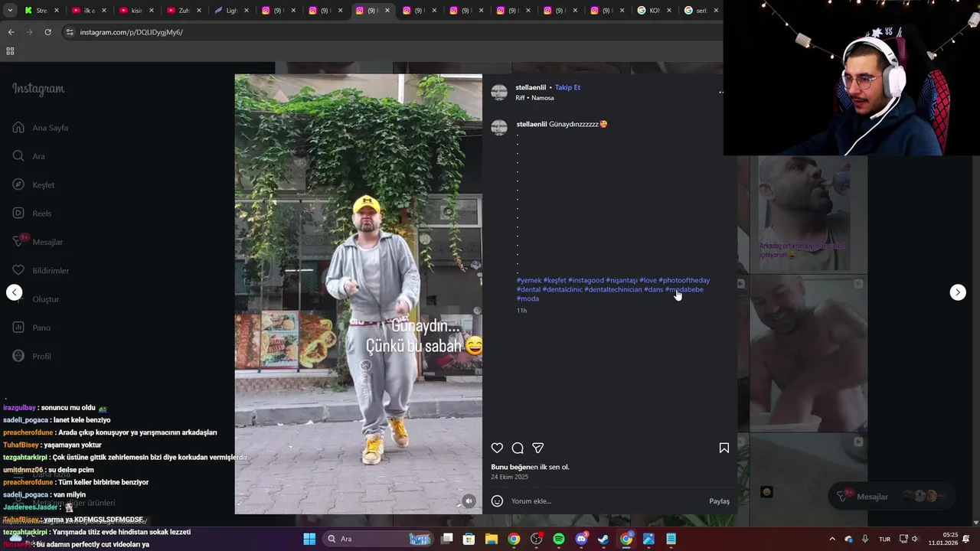
Task: Go to previous post arrow
Action: point(15,292)
